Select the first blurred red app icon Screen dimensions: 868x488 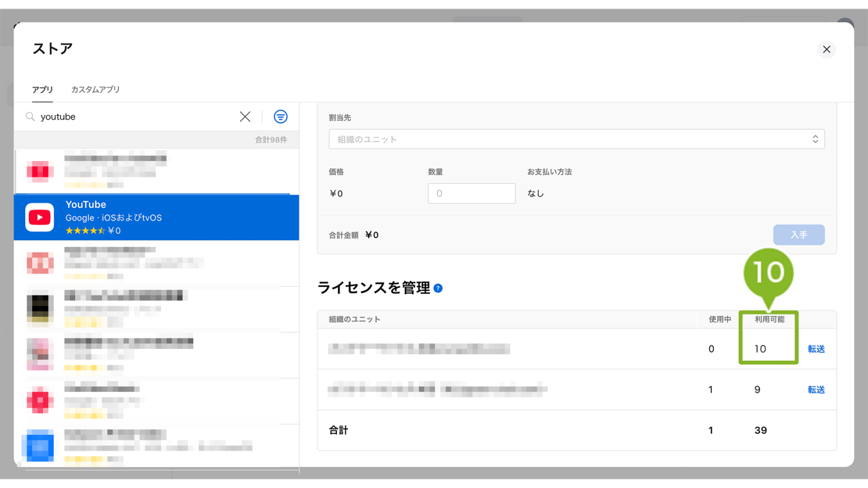[40, 171]
